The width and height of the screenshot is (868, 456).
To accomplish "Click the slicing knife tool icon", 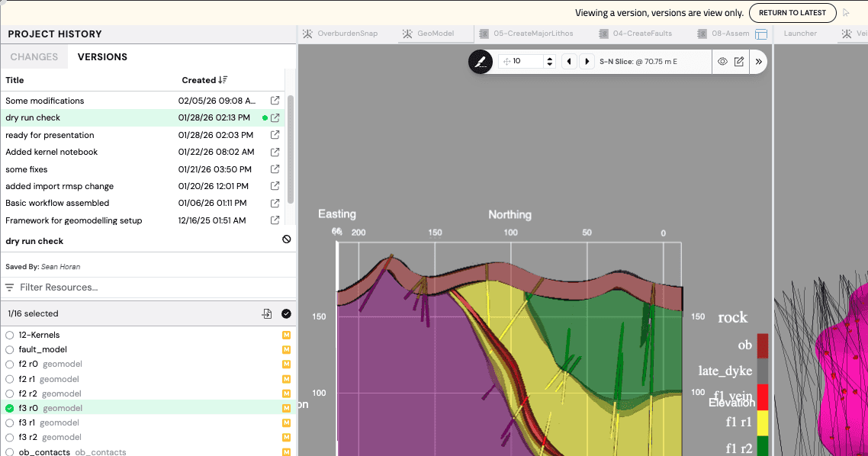I will (x=480, y=62).
